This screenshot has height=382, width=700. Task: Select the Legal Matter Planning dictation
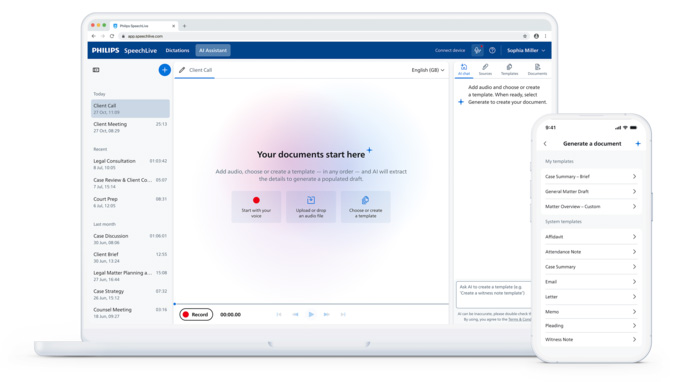pyautogui.click(x=130, y=276)
